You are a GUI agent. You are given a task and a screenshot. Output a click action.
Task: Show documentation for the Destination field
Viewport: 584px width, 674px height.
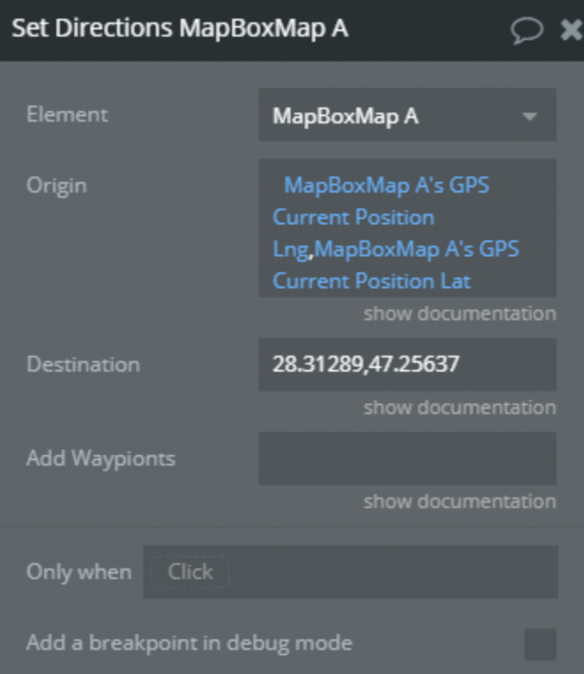(460, 407)
